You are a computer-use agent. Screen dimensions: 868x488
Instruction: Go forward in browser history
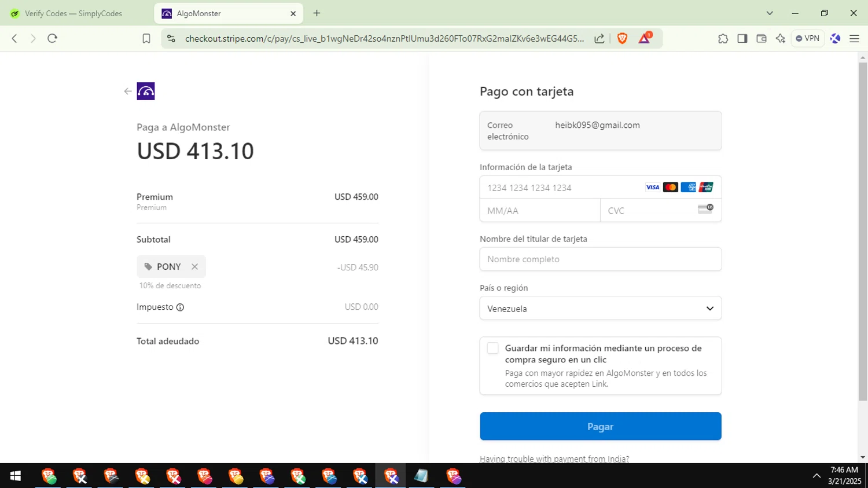click(x=33, y=38)
